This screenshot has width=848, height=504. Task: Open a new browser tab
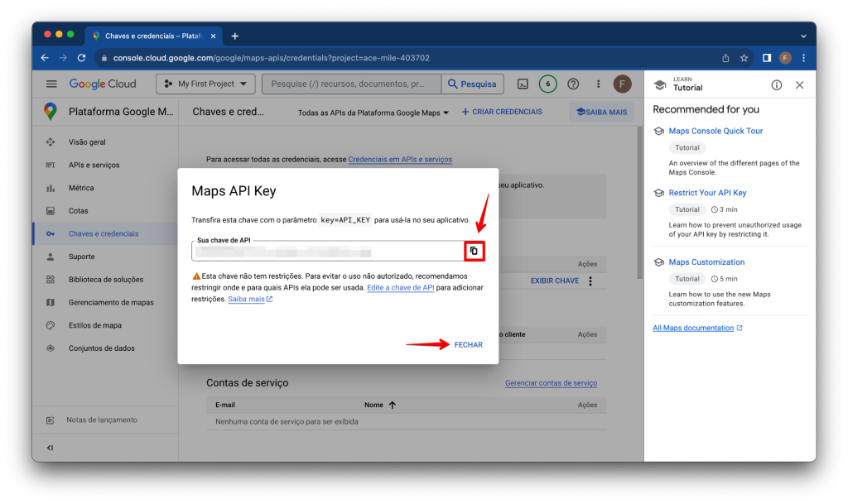[234, 36]
